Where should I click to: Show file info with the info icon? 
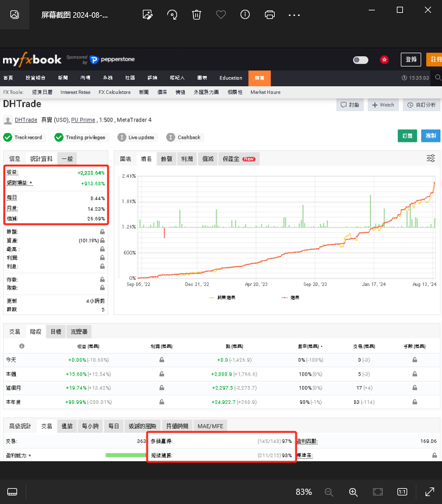(245, 15)
